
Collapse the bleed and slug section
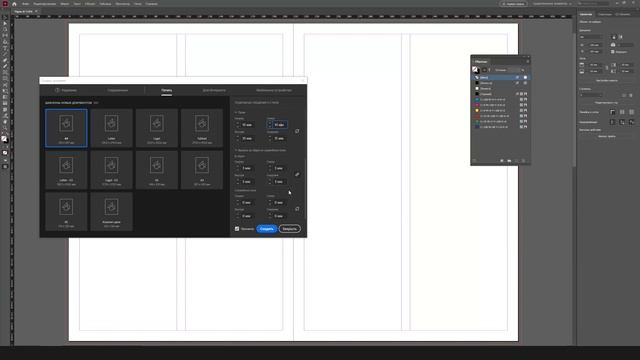coord(236,150)
